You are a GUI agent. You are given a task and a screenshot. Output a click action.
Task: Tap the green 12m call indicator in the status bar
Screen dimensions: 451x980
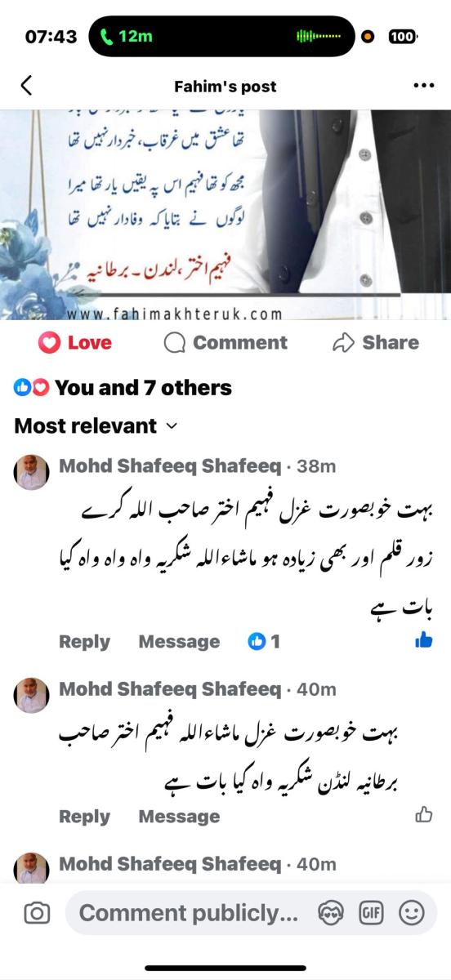126,37
